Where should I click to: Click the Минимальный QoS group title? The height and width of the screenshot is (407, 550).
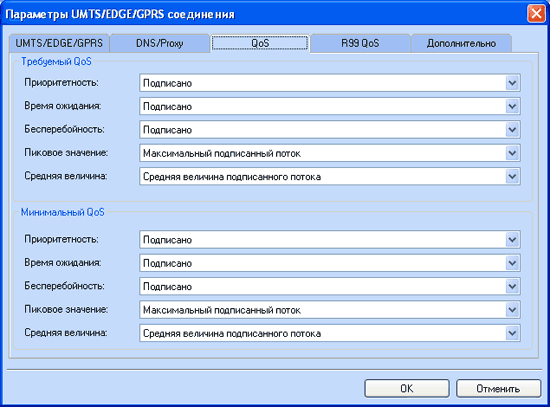(x=63, y=212)
